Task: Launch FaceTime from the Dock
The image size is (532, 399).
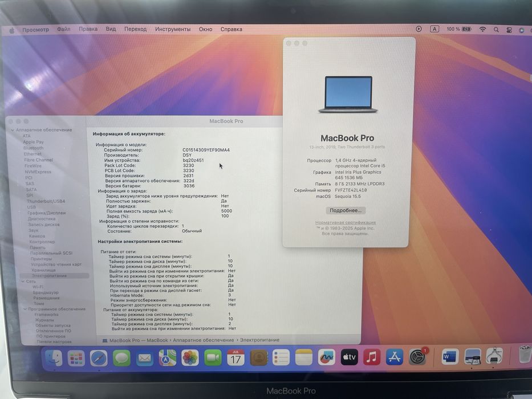Action: pyautogui.click(x=213, y=358)
